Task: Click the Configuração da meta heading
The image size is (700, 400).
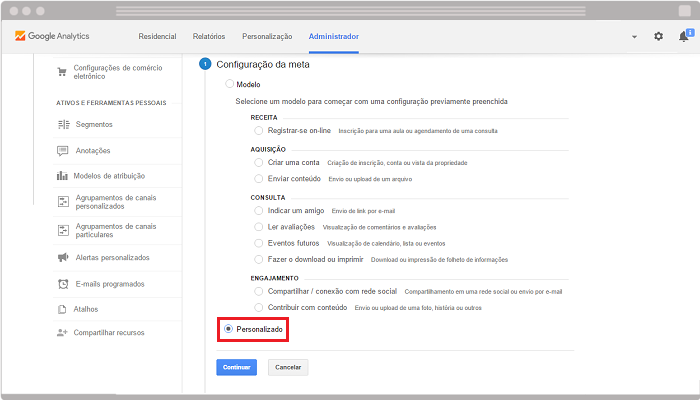Action: pyautogui.click(x=263, y=64)
